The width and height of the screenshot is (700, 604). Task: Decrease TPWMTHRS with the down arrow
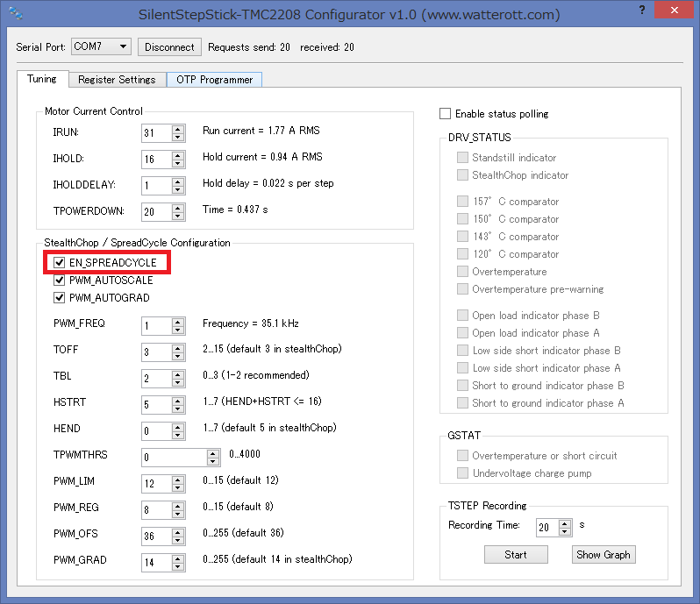click(x=213, y=461)
